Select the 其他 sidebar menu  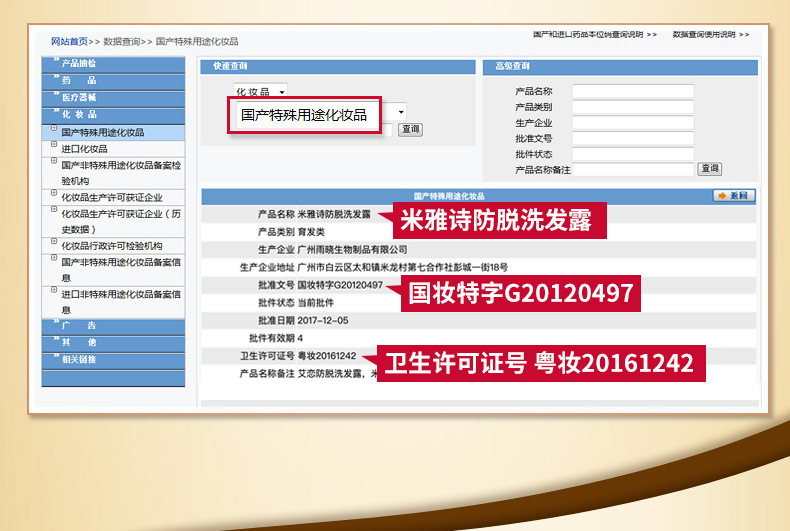click(x=113, y=343)
